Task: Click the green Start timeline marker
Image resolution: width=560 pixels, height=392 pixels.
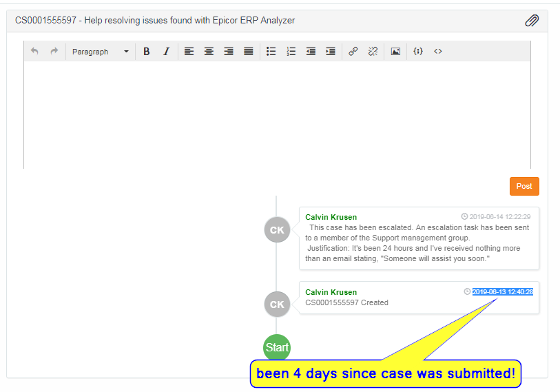Action: pos(277,347)
